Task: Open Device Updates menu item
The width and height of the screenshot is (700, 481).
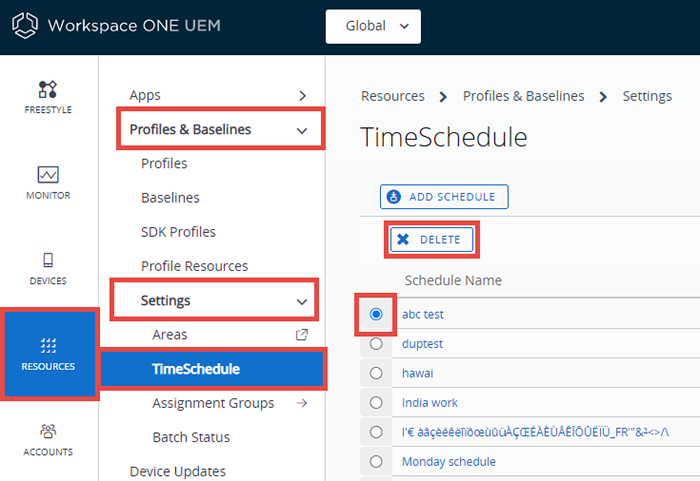Action: [177, 472]
